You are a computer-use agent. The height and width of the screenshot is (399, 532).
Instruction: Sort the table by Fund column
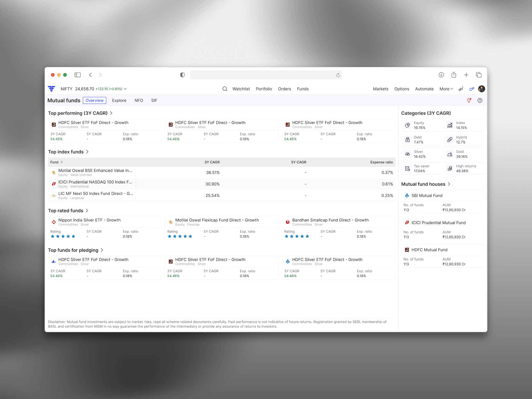click(56, 162)
